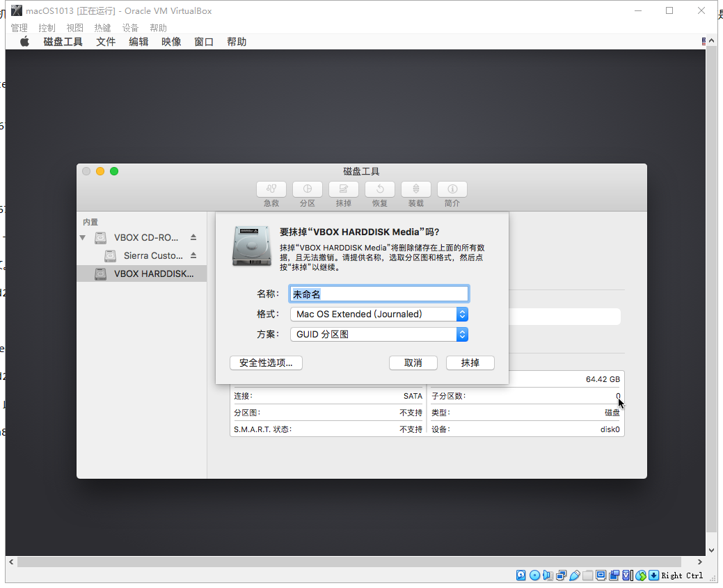This screenshot has height=588, width=723.
Task: Click the VirtualBox recording status icon
Action: 614,575
